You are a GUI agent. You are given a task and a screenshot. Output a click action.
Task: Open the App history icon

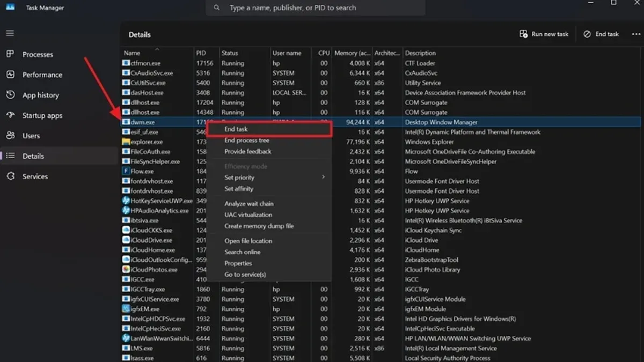tap(10, 95)
